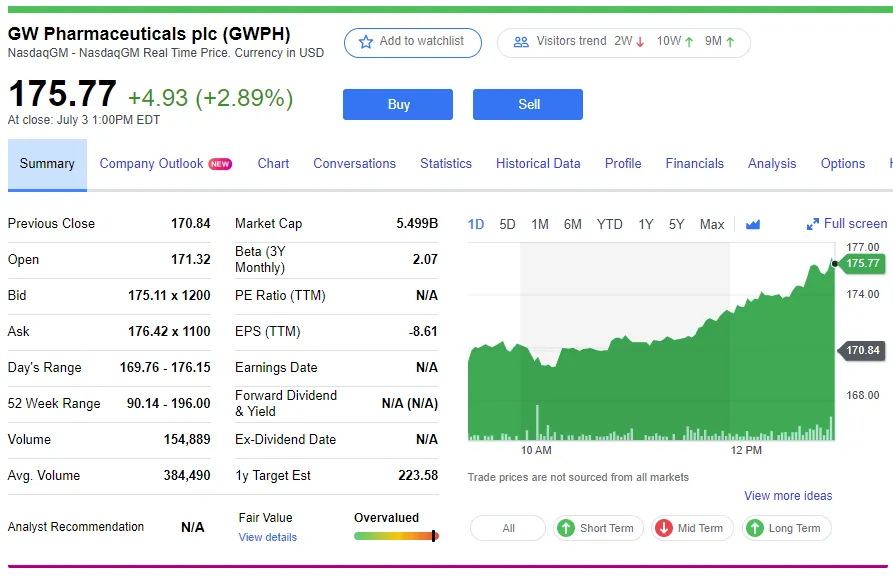Click the Ask value 176.42 x 1100

(169, 331)
